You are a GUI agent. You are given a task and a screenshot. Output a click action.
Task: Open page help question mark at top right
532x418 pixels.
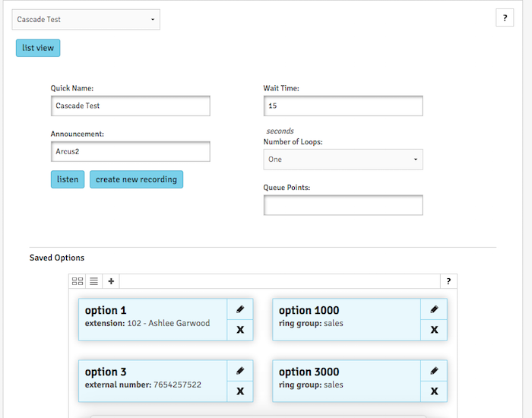coord(505,18)
